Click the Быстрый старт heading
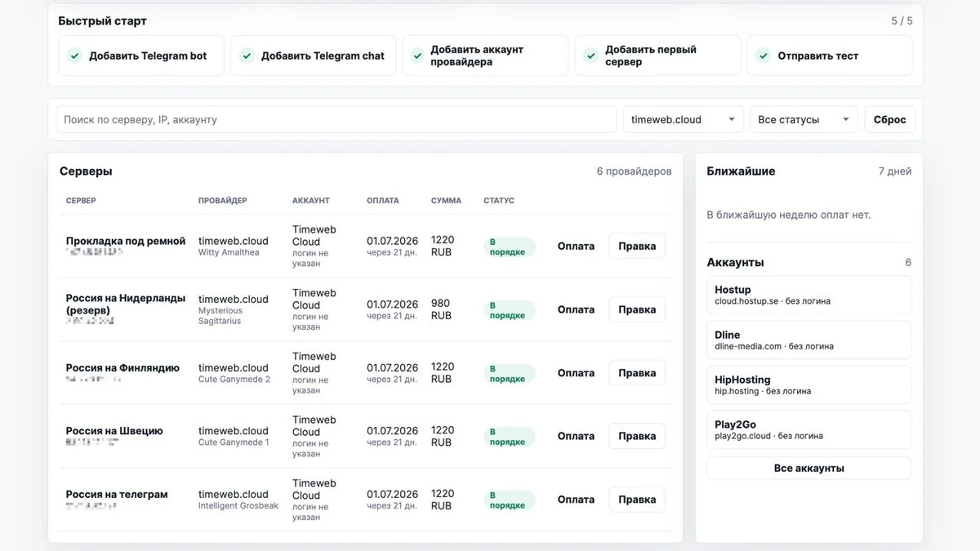Screen dimensions: 980x551 [x=102, y=21]
